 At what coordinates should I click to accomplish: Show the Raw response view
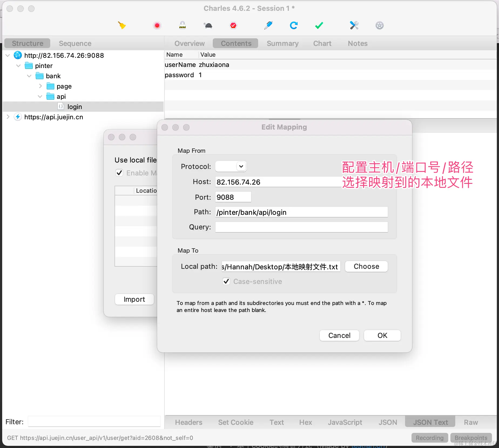[471, 422]
